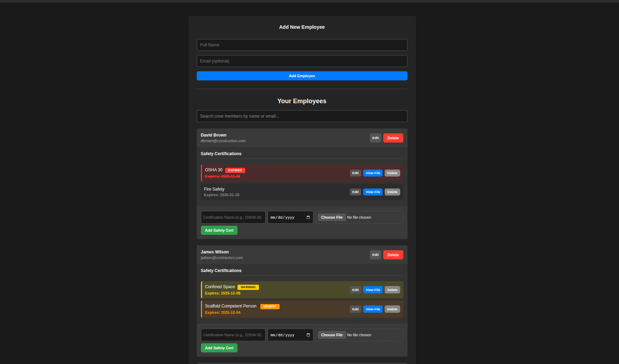
Task: Open the calendar picker in James Wilson's cert form
Action: 308,335
